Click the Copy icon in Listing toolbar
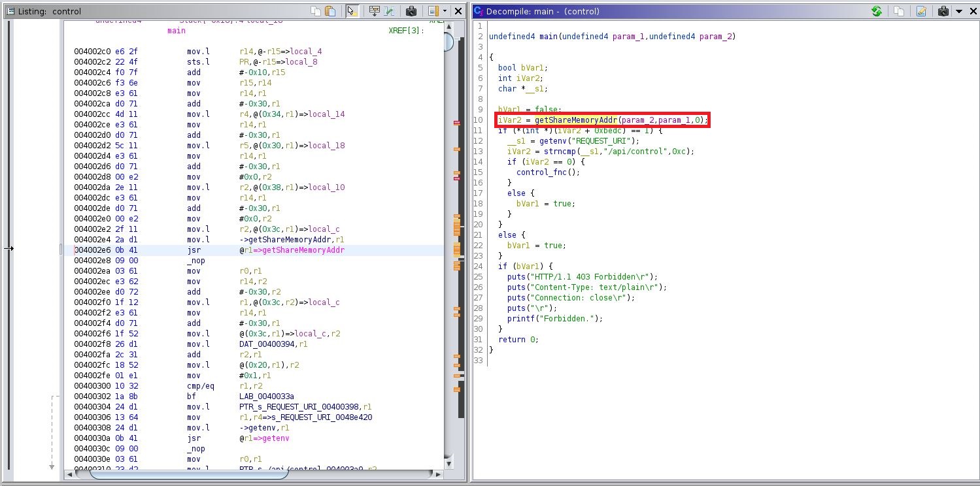Viewport: 980px width, 486px height. point(316,11)
